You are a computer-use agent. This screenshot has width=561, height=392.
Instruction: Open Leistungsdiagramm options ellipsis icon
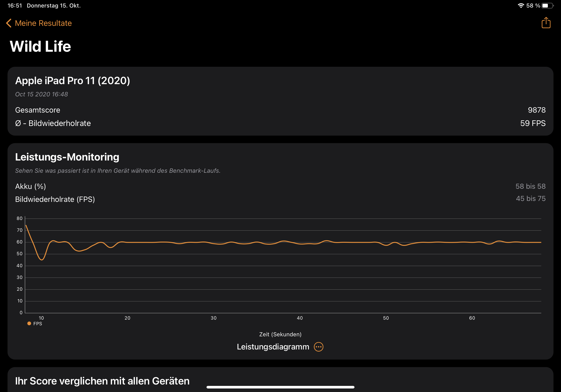click(x=318, y=347)
